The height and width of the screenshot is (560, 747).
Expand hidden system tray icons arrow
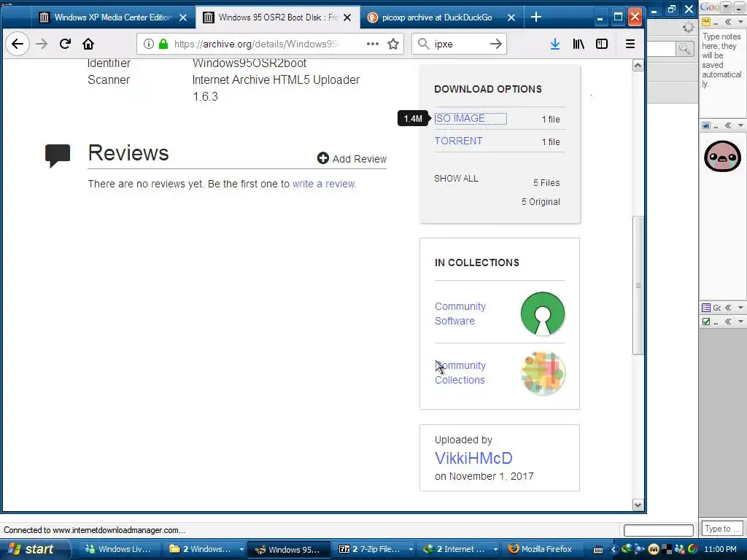click(x=613, y=550)
